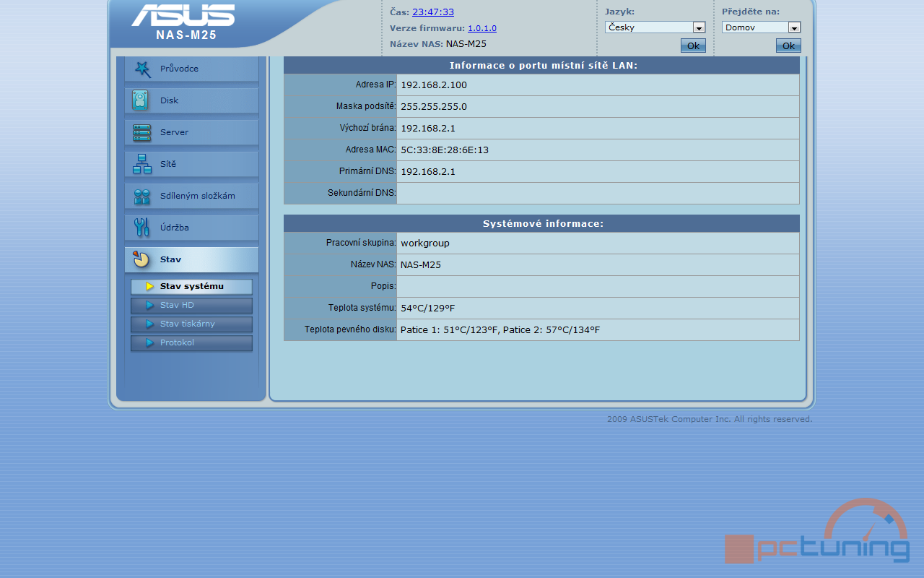The width and height of the screenshot is (924, 578).
Task: Click the blue arrow beside Stav tiskárny
Action: pyautogui.click(x=150, y=324)
